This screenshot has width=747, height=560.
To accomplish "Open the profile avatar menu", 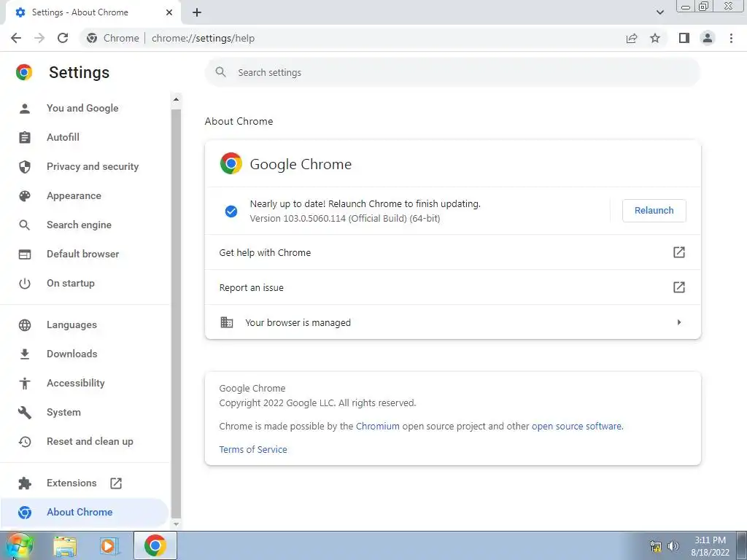I will [708, 38].
